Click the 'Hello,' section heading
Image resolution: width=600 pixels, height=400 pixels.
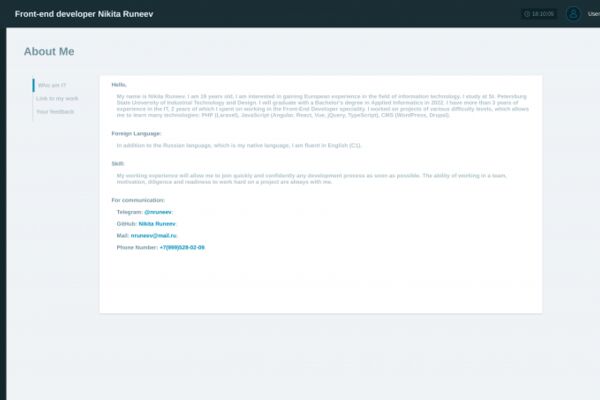click(x=119, y=85)
